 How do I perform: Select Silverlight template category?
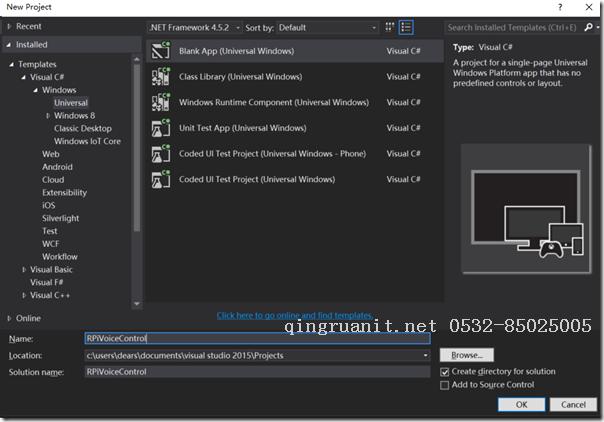tap(60, 218)
